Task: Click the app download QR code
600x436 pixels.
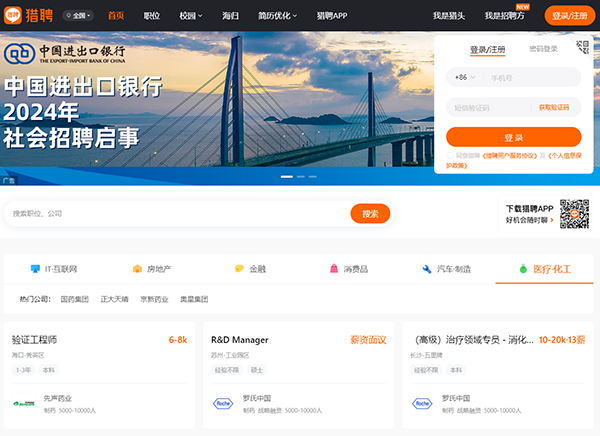Action: (x=574, y=214)
